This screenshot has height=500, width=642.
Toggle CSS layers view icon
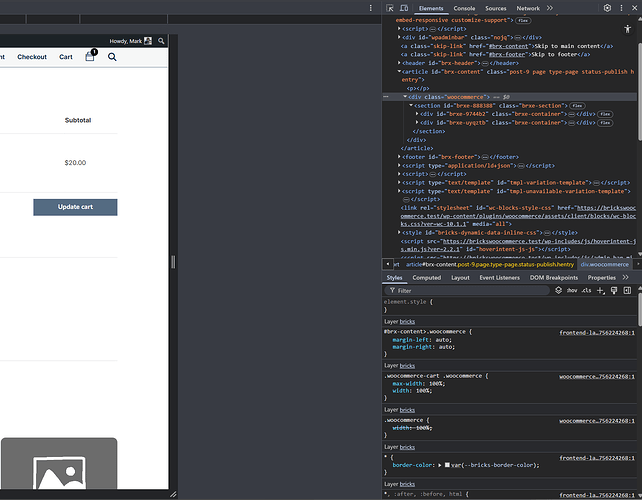point(559,290)
